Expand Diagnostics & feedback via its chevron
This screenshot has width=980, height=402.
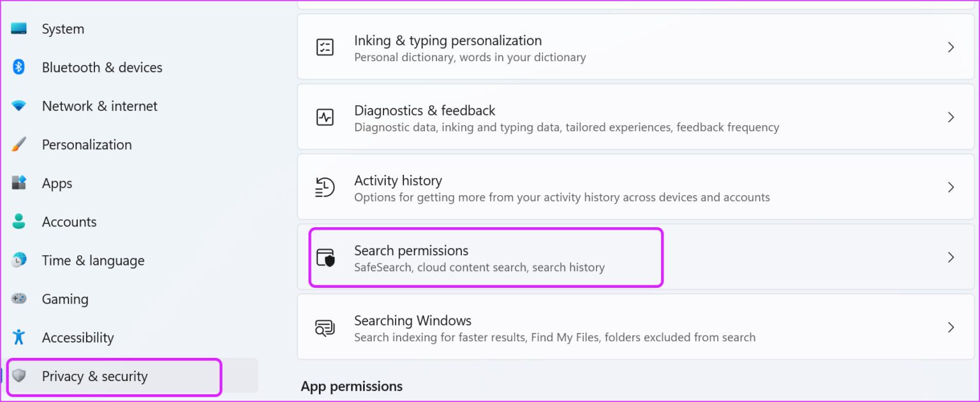(x=951, y=117)
